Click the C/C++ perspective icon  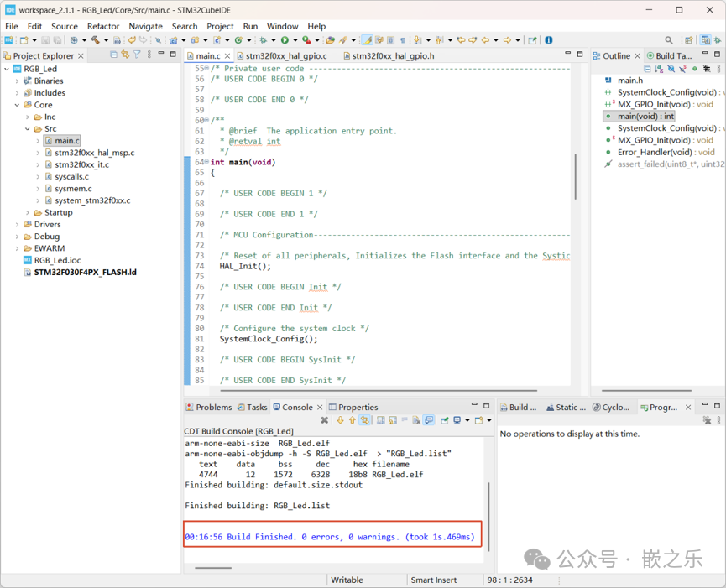click(706, 39)
